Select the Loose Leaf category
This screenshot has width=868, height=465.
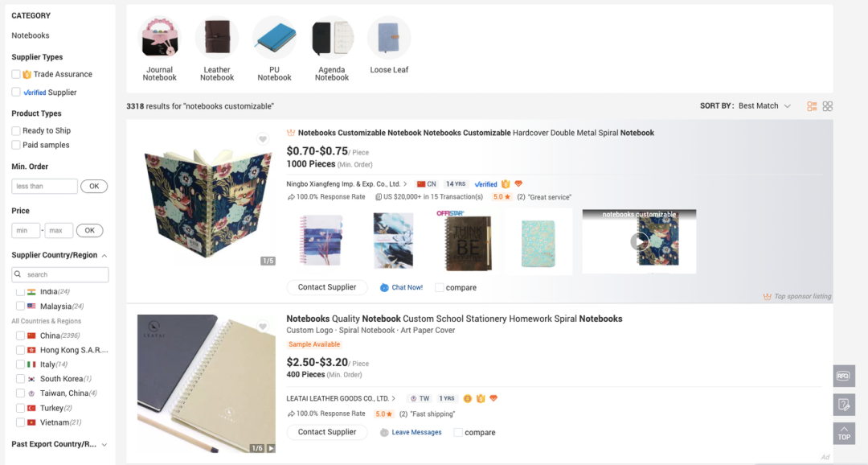(389, 38)
